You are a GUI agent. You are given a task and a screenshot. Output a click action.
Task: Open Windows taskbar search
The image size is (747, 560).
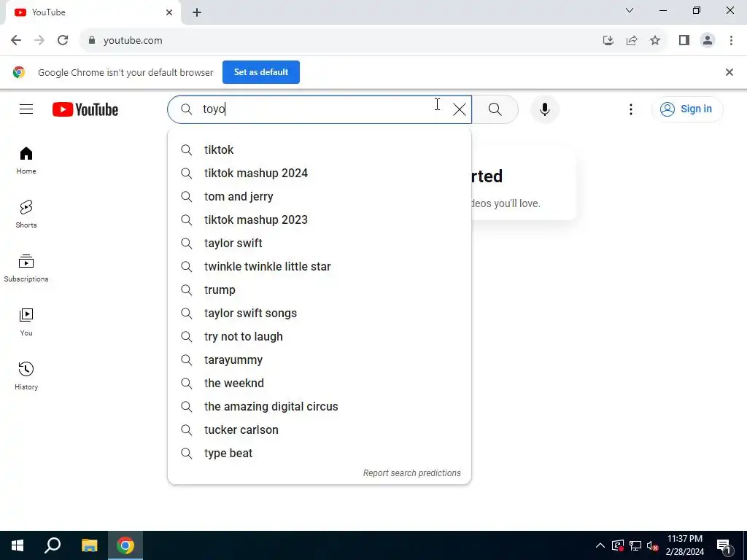click(x=53, y=545)
